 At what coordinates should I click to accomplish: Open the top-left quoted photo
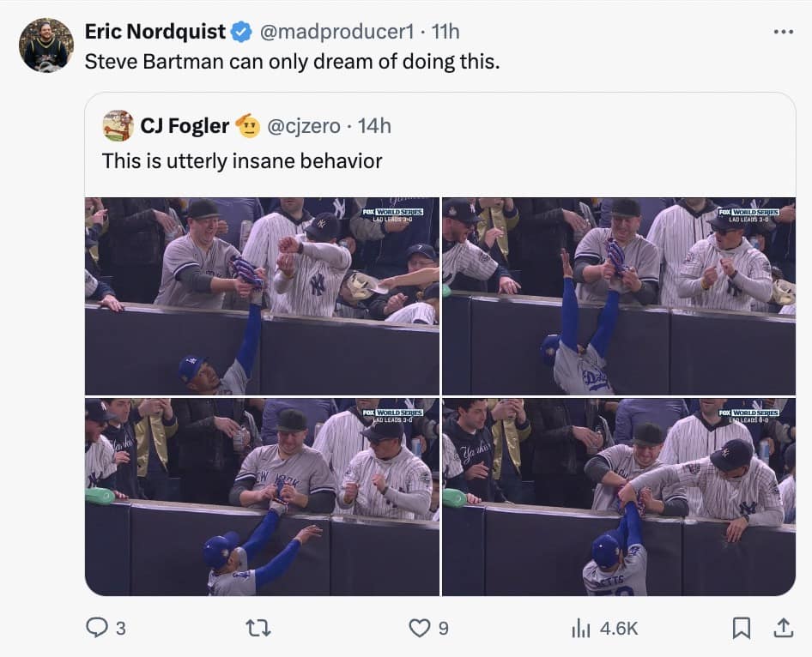tap(262, 296)
